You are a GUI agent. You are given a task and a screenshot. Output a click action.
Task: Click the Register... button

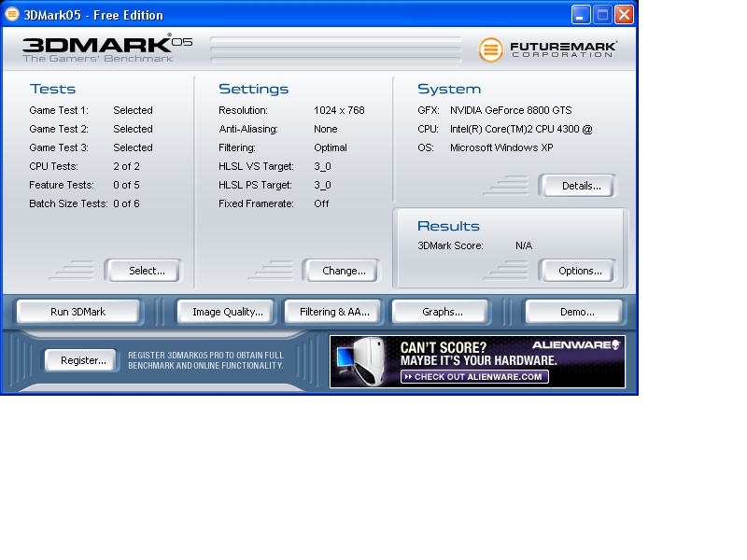[x=82, y=360]
